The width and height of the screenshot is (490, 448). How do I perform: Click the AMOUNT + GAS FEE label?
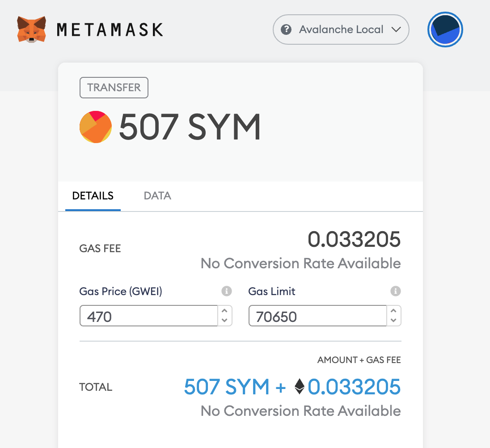359,360
